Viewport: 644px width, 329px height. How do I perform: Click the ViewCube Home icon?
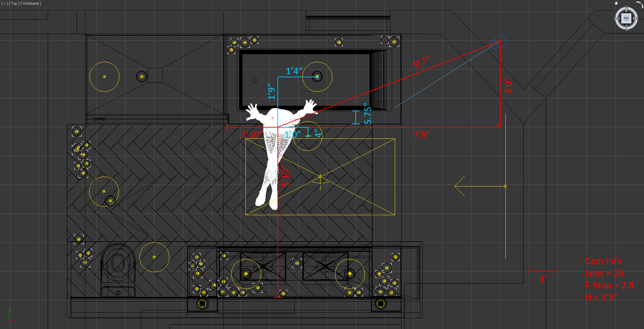pyautogui.click(x=616, y=3)
